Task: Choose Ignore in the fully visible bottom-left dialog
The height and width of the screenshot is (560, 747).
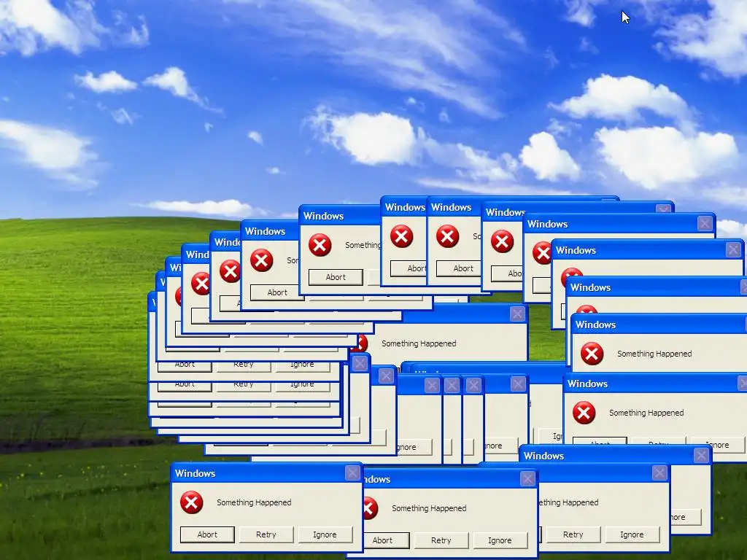Action: coord(325,534)
